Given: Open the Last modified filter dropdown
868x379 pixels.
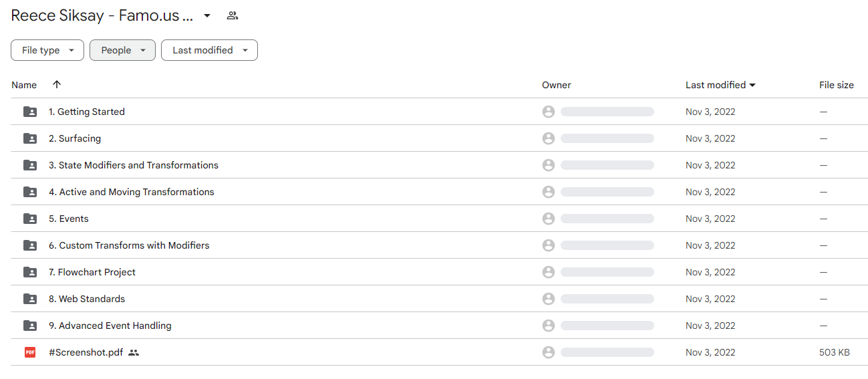Looking at the screenshot, I should 209,50.
